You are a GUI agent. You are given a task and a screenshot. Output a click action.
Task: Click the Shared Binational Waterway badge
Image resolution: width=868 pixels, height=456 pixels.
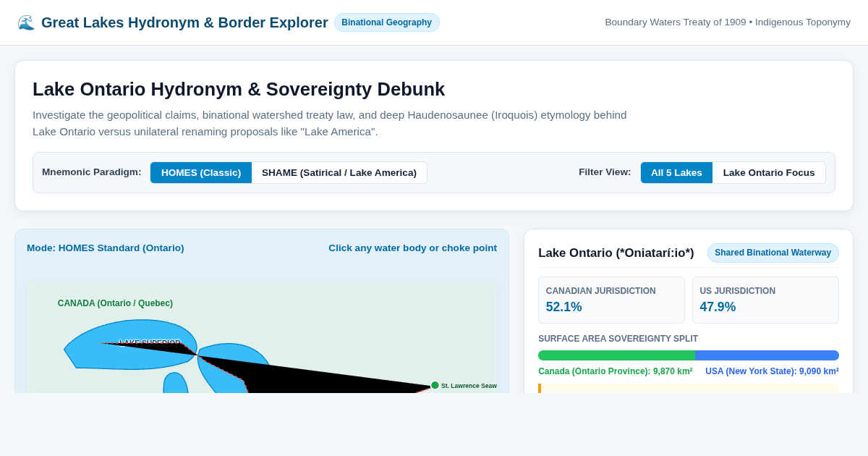coord(773,253)
